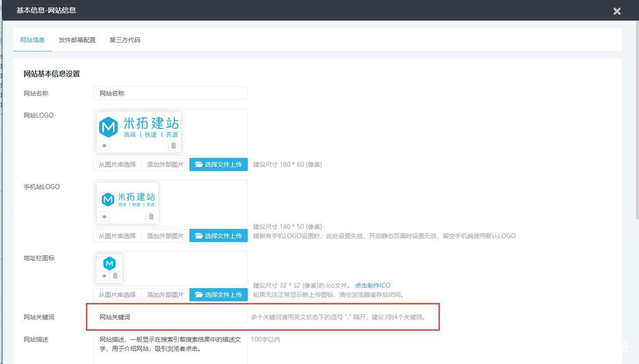Preview the 网站LOGO with the eye icon

[x=104, y=145]
